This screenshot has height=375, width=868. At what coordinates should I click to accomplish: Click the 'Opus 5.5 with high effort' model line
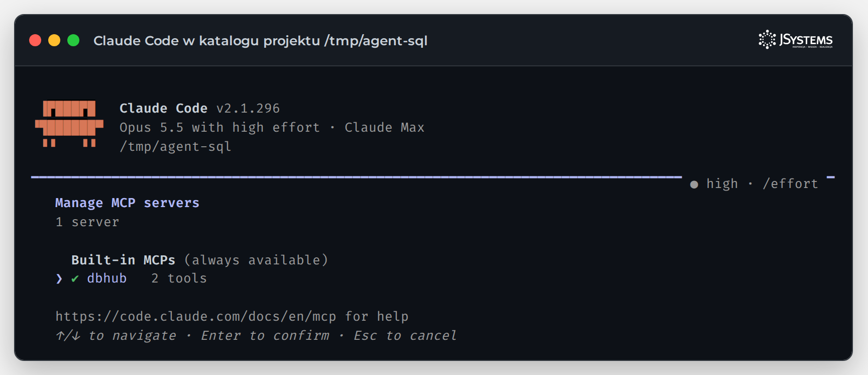coord(220,127)
